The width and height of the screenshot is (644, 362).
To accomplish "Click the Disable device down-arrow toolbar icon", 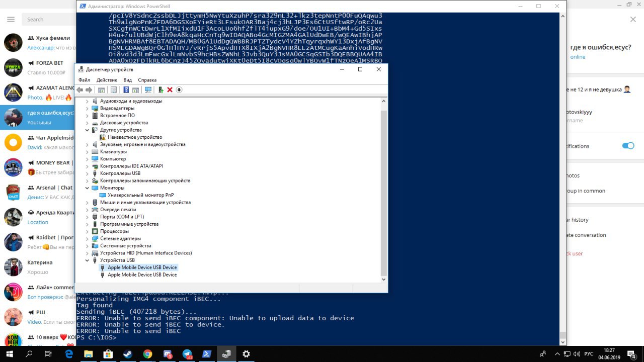I will pyautogui.click(x=179, y=90).
